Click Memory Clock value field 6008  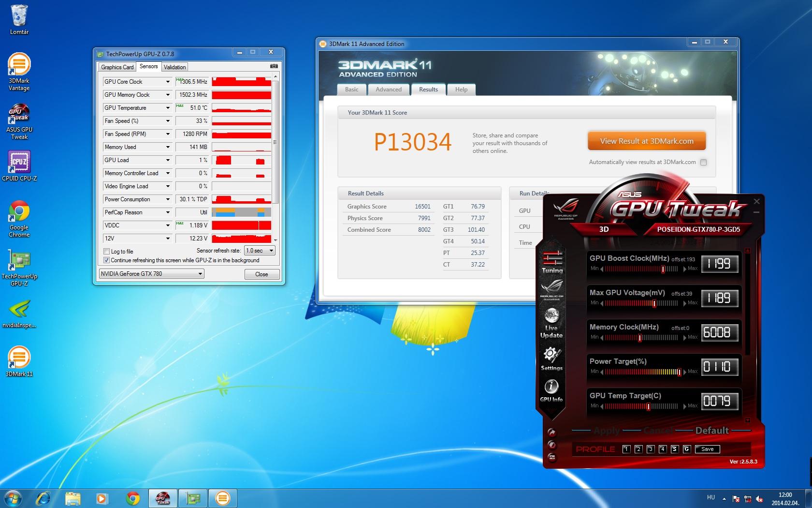(719, 332)
